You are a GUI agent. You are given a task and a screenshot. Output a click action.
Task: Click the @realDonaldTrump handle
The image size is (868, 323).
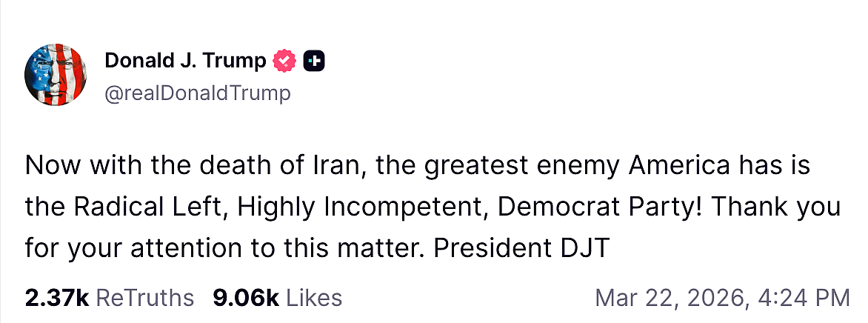[x=198, y=93]
